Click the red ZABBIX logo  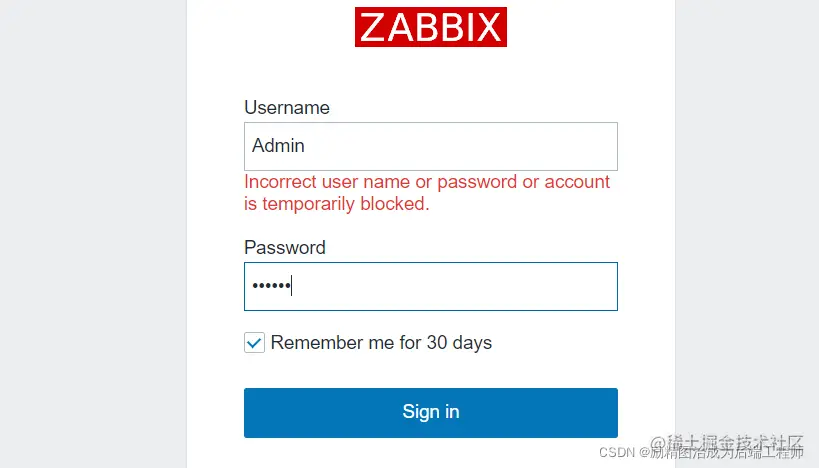[431, 27]
